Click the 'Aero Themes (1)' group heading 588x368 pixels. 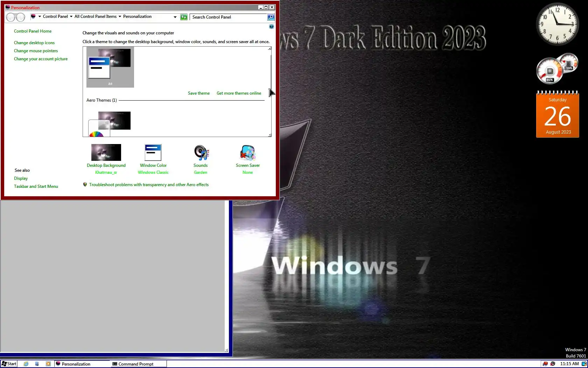click(x=101, y=100)
